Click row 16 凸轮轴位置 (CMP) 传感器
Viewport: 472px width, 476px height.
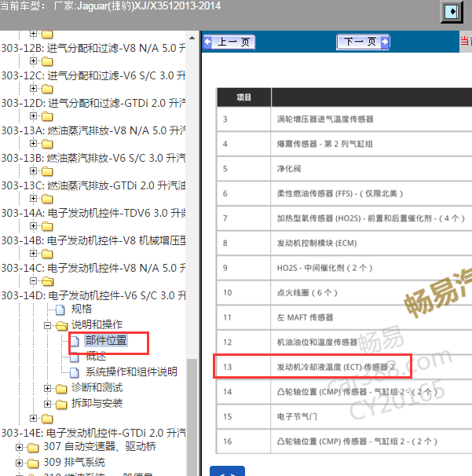pos(344,441)
